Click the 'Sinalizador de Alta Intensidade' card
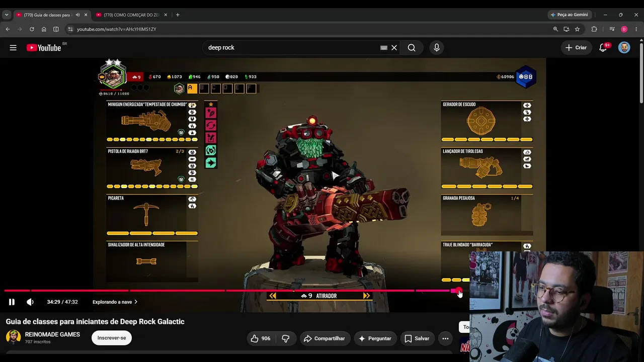 [152, 261]
